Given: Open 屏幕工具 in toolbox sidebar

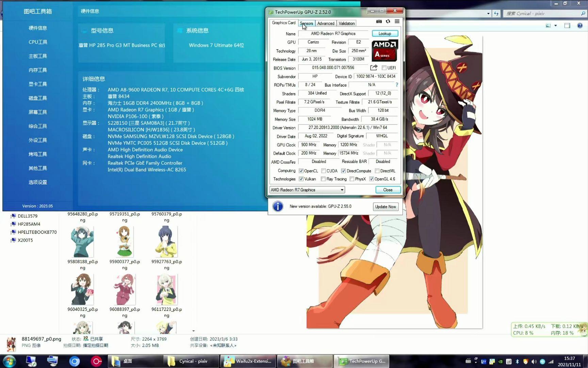Looking at the screenshot, I should pos(38,112).
